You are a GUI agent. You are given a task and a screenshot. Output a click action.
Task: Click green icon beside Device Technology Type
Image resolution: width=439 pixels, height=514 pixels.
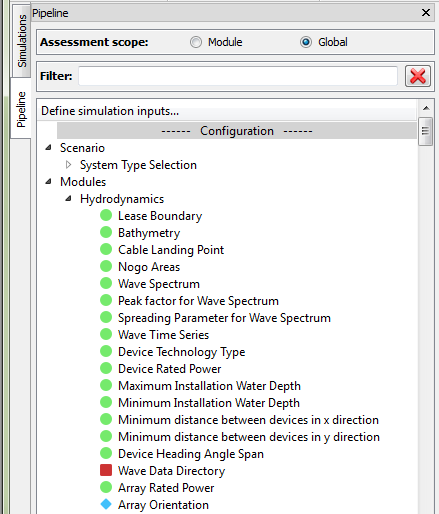click(106, 351)
